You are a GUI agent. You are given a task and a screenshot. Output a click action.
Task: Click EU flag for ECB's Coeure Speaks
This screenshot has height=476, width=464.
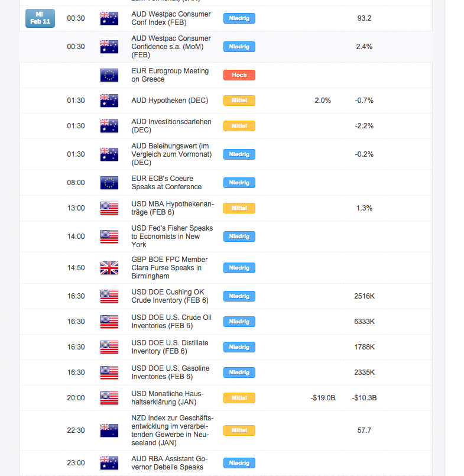(x=109, y=183)
